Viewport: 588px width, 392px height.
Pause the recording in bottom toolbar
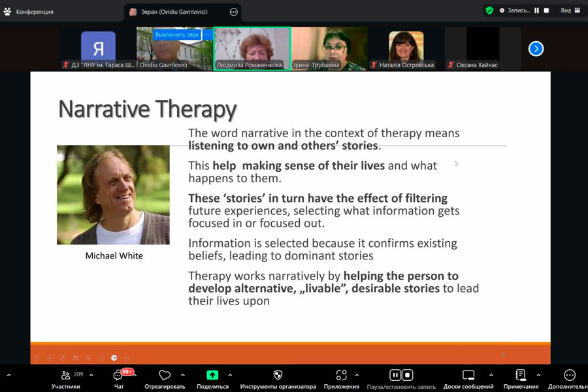point(395,375)
